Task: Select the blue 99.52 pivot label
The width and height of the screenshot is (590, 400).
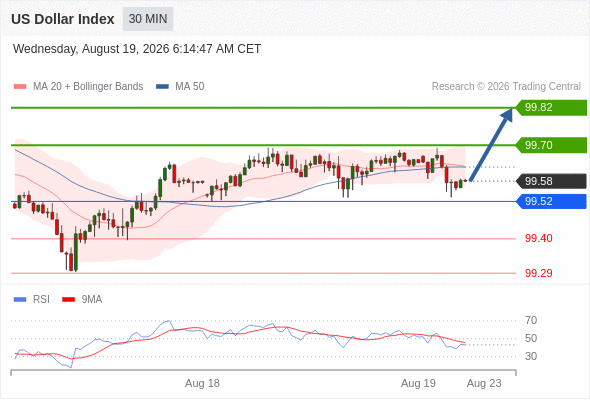Action: coord(551,201)
